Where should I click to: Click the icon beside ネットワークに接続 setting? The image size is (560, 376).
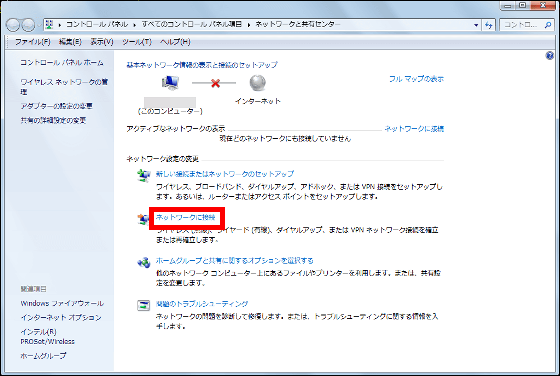tap(143, 219)
